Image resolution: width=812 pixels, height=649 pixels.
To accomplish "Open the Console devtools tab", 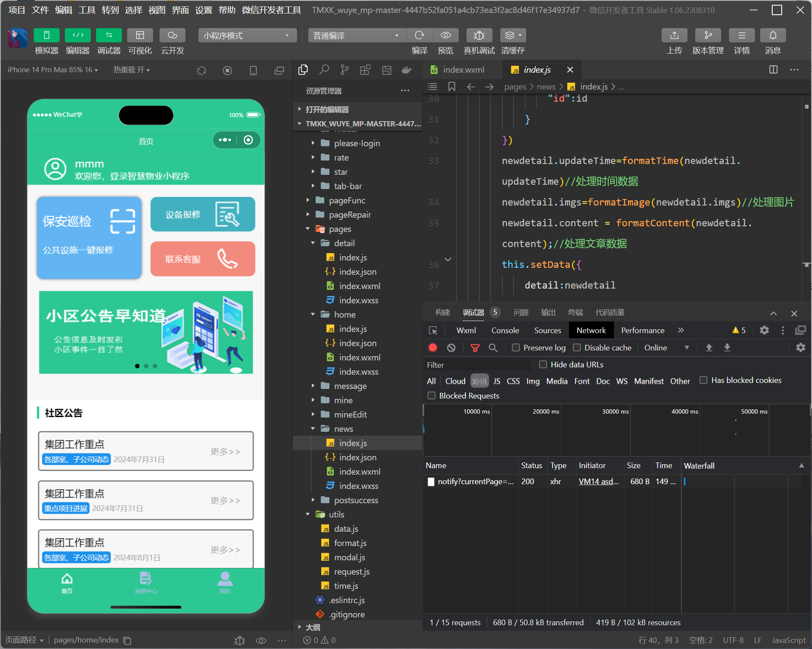I will 505,330.
